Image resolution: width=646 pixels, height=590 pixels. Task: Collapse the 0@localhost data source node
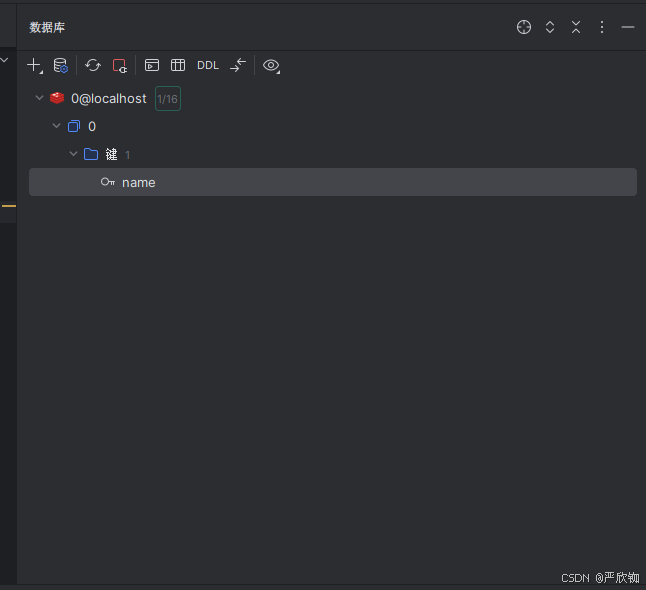(40, 98)
